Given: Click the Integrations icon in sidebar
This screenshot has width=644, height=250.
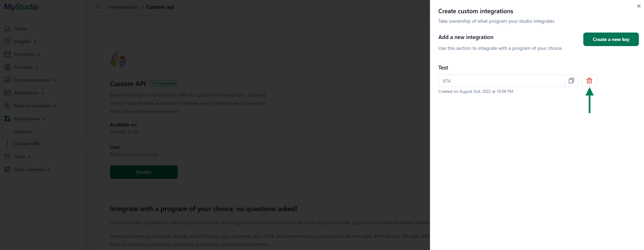Looking at the screenshot, I should coord(7,118).
